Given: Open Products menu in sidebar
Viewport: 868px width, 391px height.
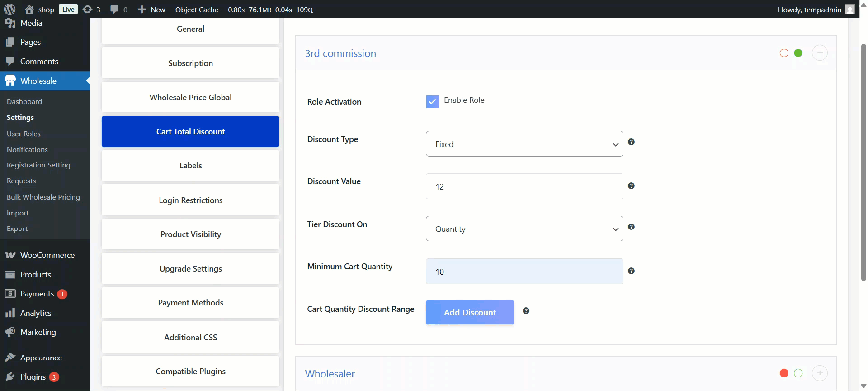Looking at the screenshot, I should click(x=45, y=275).
